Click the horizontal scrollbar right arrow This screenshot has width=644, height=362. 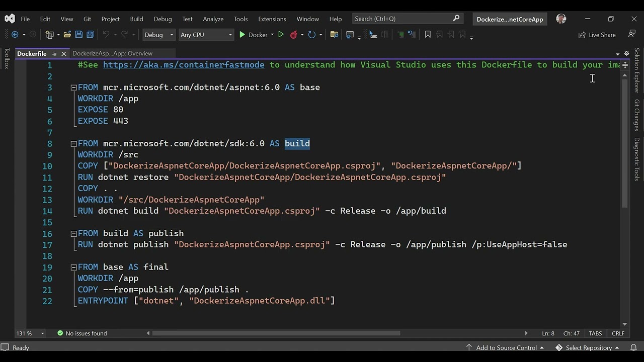click(x=526, y=333)
